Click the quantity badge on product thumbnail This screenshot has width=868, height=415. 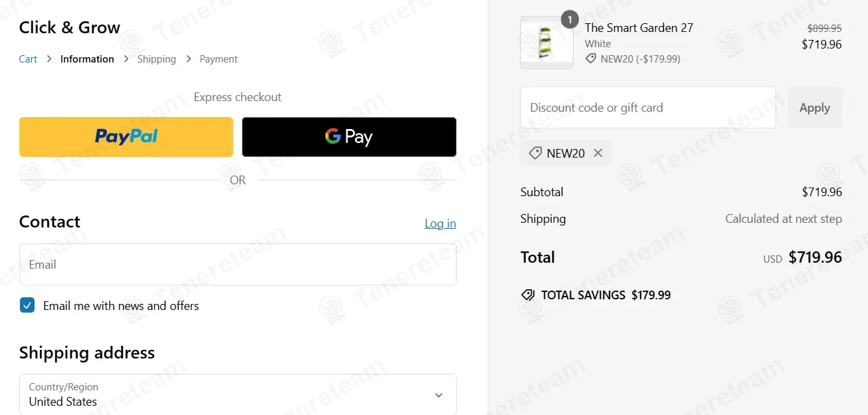click(x=570, y=20)
